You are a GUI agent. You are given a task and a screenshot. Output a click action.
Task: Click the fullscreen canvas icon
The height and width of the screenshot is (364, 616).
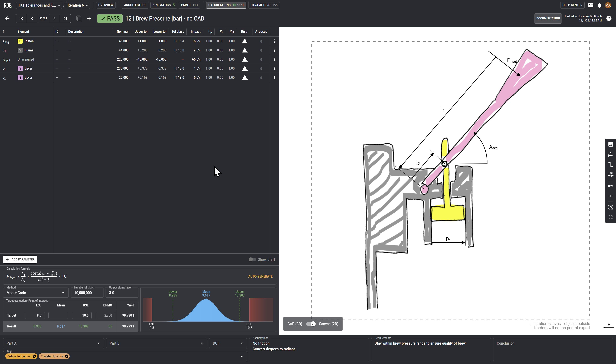(x=610, y=217)
